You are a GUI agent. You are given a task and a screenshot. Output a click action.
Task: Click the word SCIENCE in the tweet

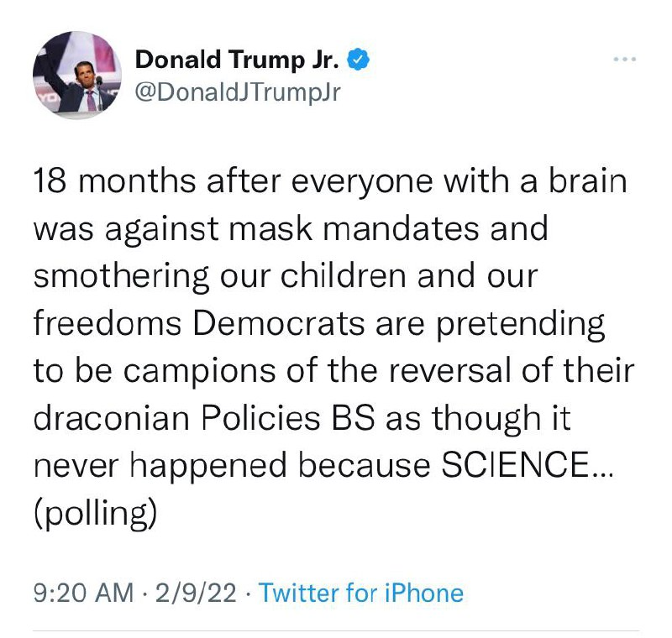click(x=515, y=465)
